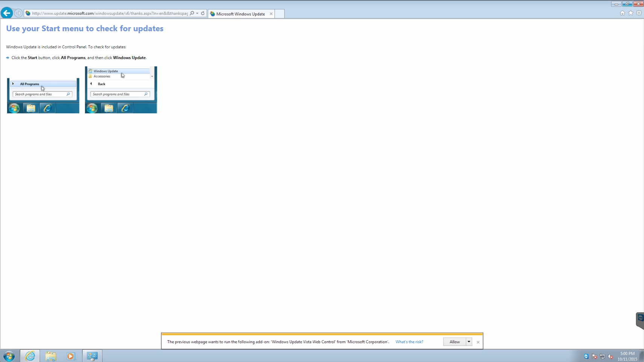Expand the Allow button dropdown arrow
The image size is (644, 362).
(469, 342)
